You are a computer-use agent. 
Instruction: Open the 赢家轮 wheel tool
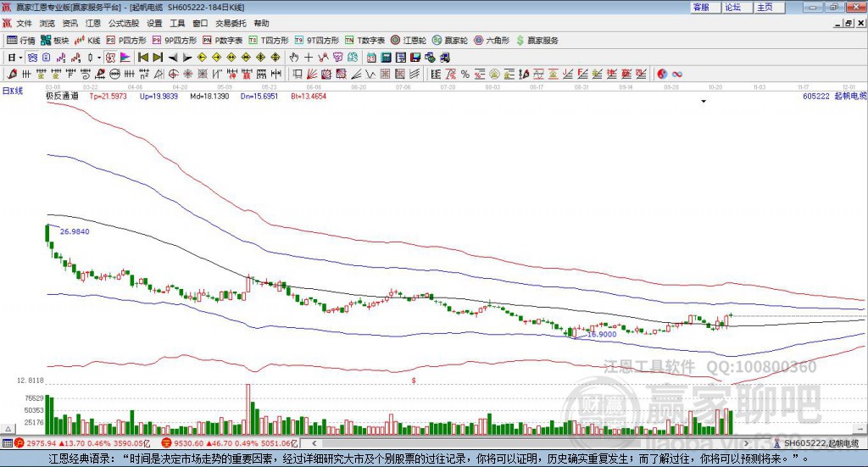coord(450,41)
